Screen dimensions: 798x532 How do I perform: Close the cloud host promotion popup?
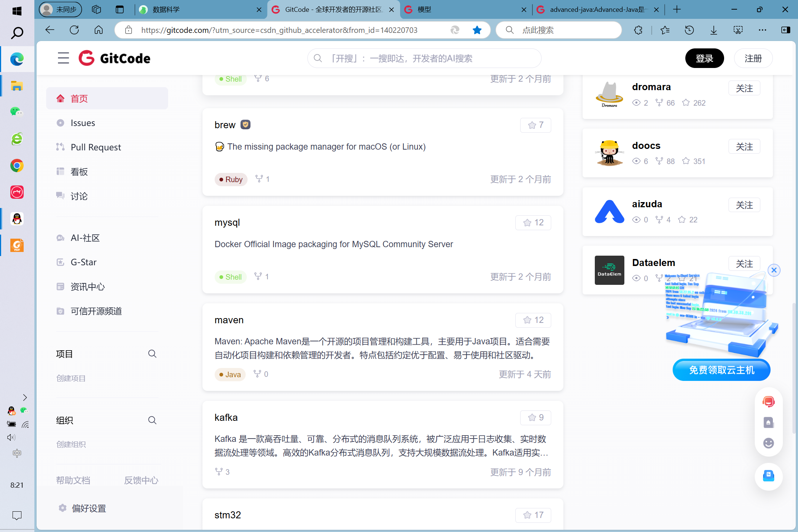[x=774, y=270]
